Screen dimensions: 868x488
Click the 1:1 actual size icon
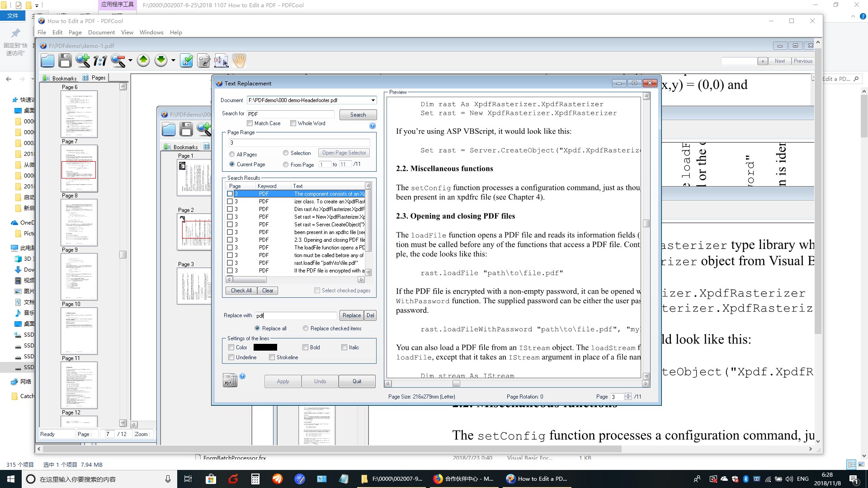point(100,61)
